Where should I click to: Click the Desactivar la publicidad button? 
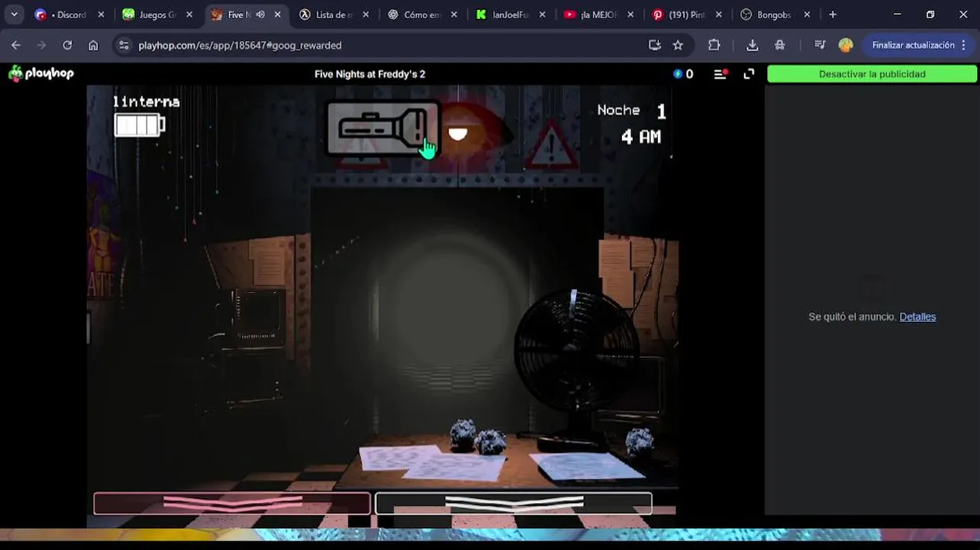point(872,74)
